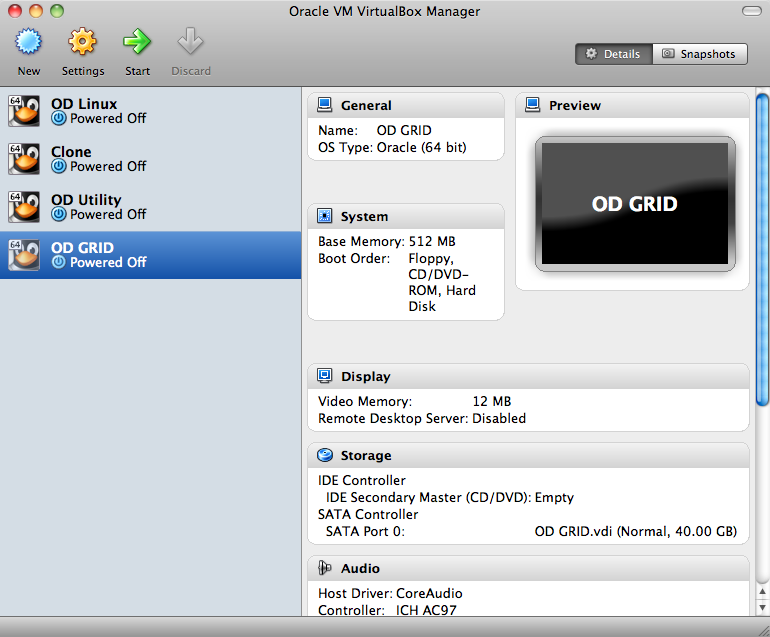
Task: Click the 'SATA Port 0:' label
Action: click(365, 531)
